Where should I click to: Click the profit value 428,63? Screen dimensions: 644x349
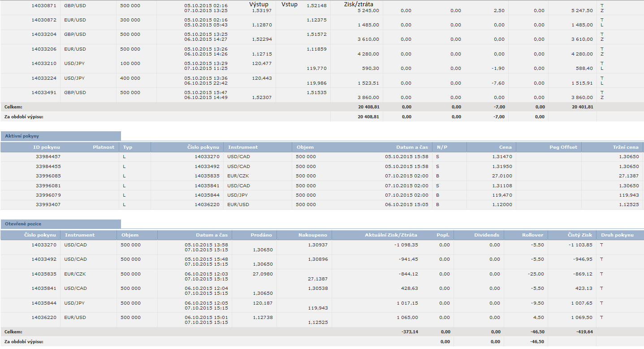click(410, 289)
